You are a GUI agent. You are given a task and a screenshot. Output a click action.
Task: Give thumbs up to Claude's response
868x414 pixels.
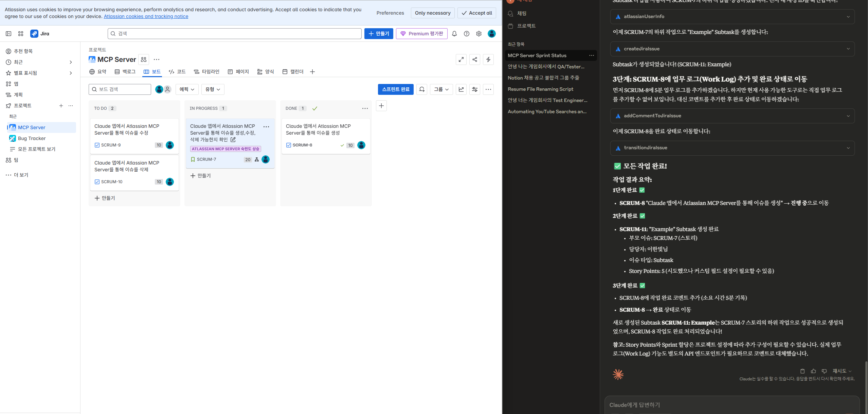pyautogui.click(x=813, y=371)
